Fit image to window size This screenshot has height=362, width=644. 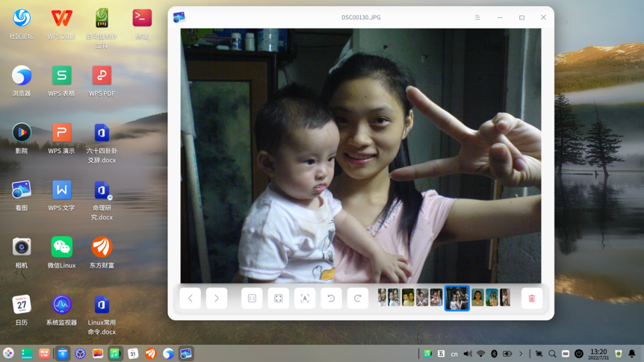click(278, 299)
